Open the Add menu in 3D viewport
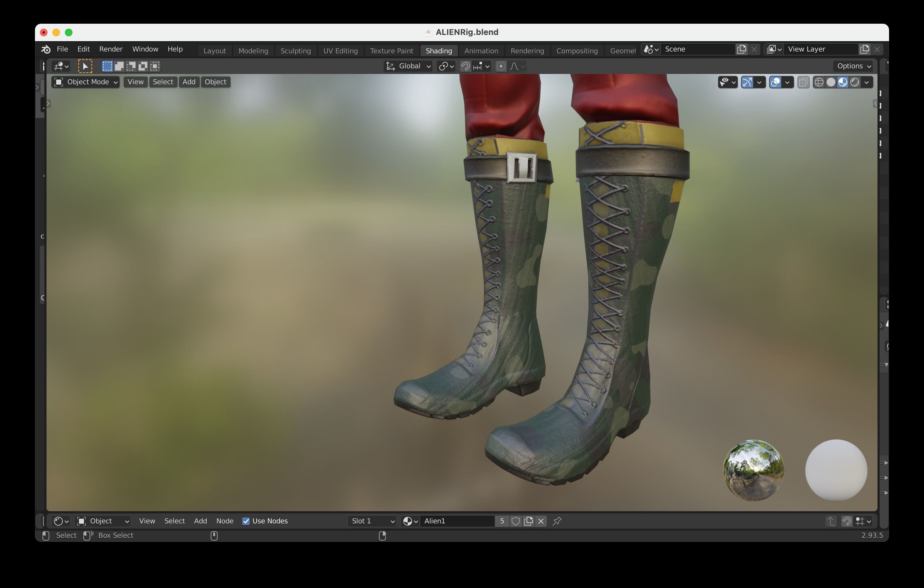This screenshot has width=924, height=588. [189, 82]
